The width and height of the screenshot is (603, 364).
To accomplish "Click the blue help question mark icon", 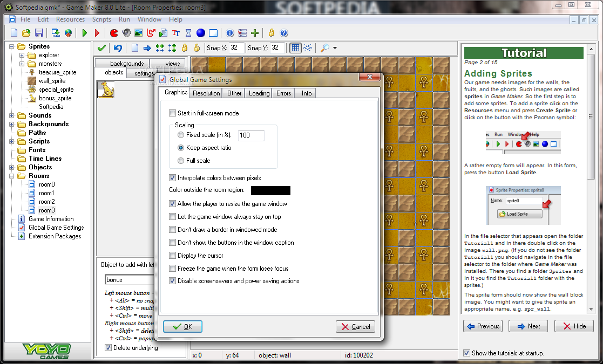I will click(284, 33).
